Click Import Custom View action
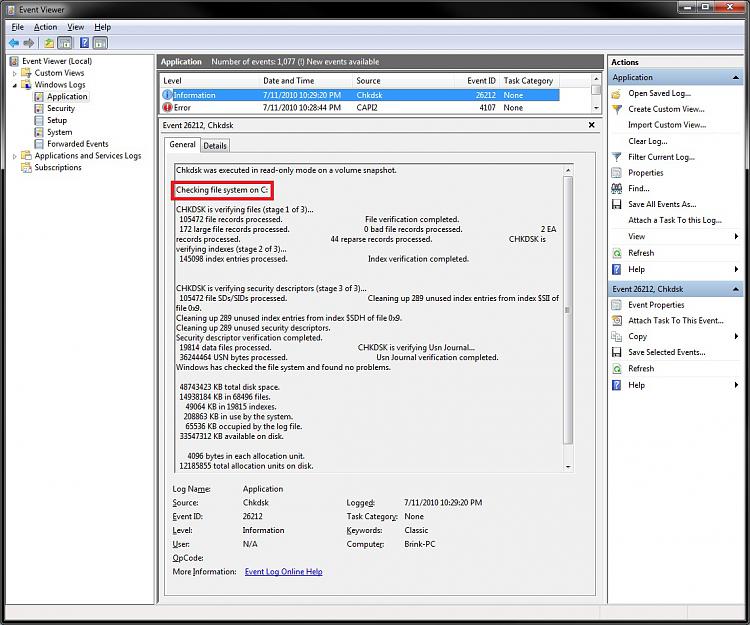 667,125
